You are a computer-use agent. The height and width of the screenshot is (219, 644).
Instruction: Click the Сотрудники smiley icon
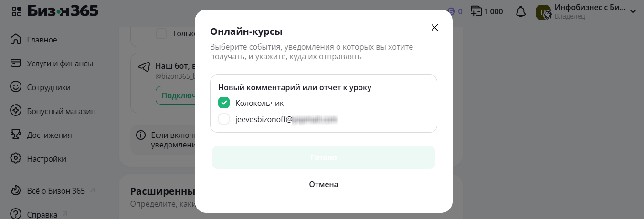point(16,87)
